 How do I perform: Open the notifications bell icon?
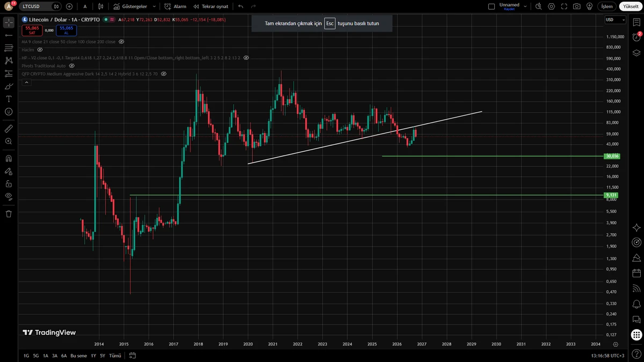point(636,304)
